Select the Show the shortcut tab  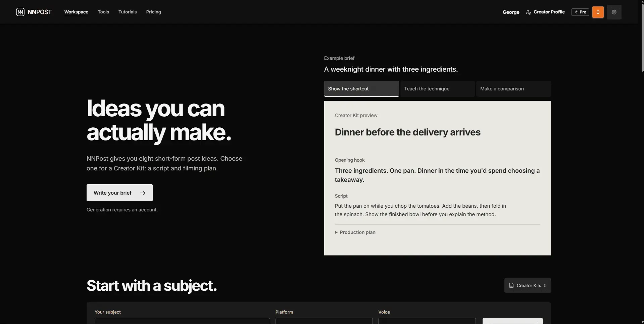[361, 89]
